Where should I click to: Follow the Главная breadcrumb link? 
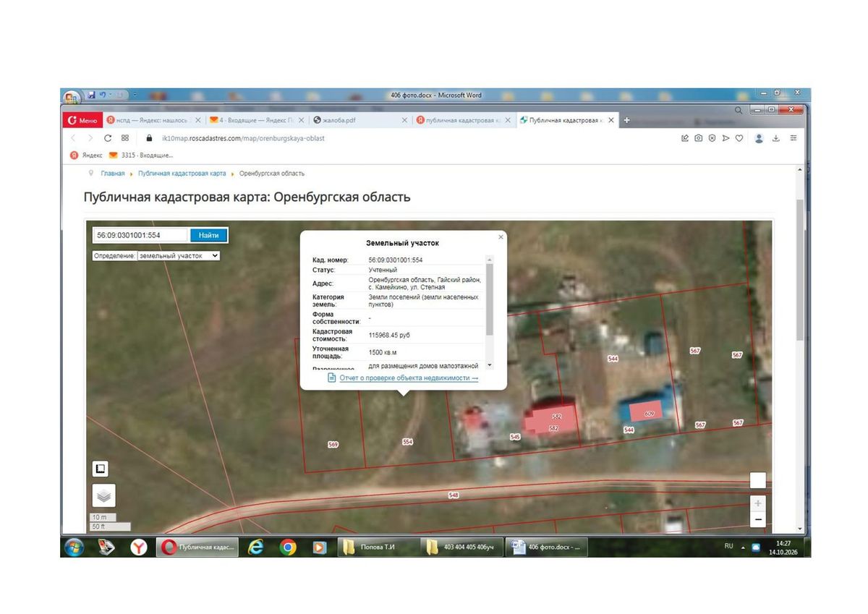(x=113, y=174)
